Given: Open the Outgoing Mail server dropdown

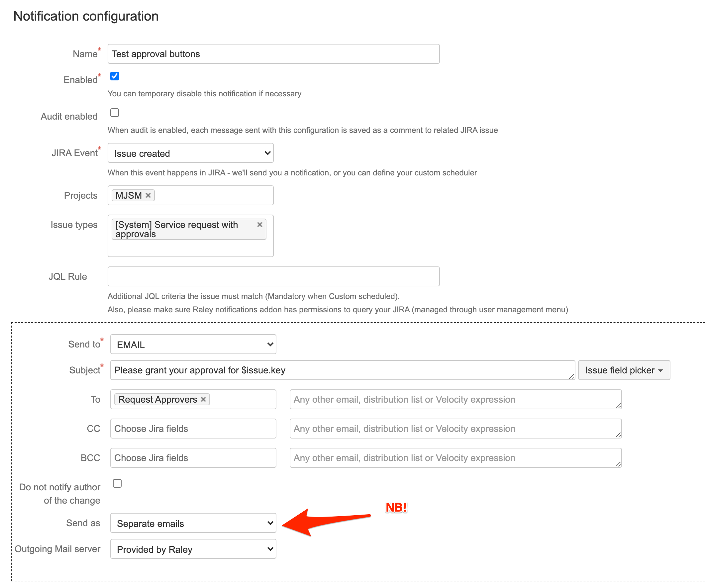Looking at the screenshot, I should (x=193, y=549).
